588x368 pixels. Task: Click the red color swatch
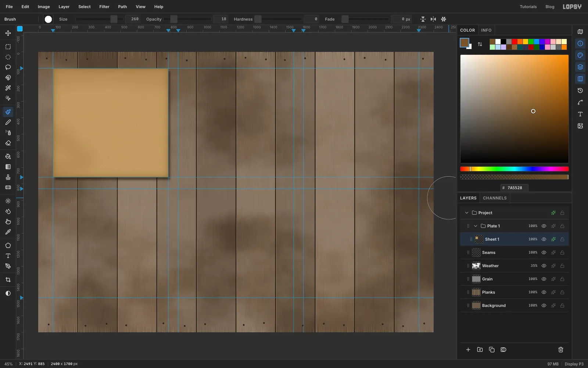514,42
